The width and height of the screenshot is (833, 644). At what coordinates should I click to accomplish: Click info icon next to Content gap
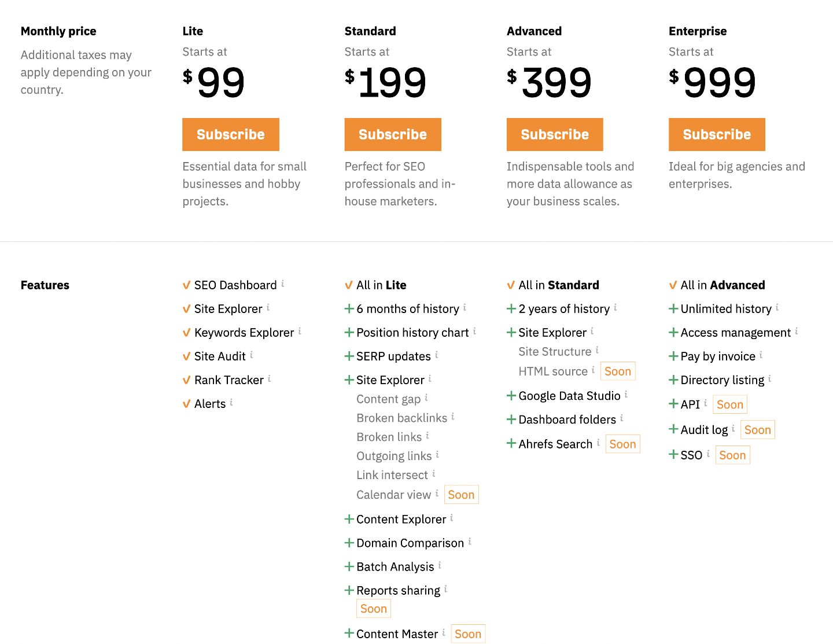(x=426, y=398)
